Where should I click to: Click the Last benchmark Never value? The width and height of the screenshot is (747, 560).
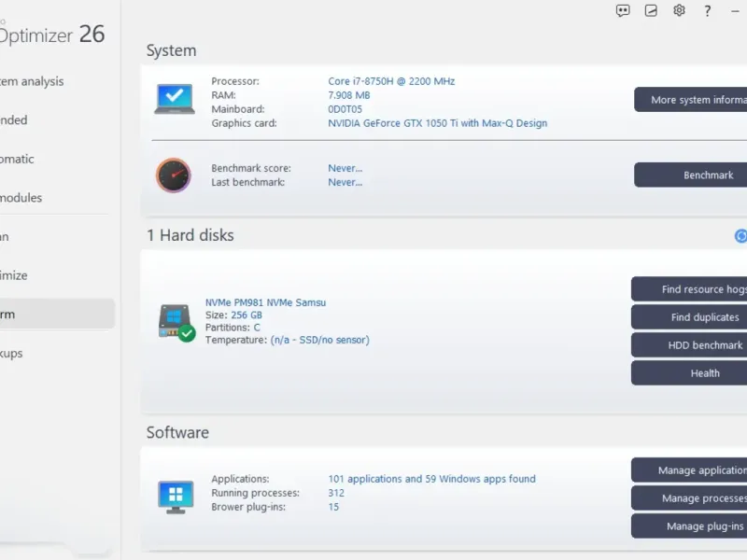tap(345, 182)
